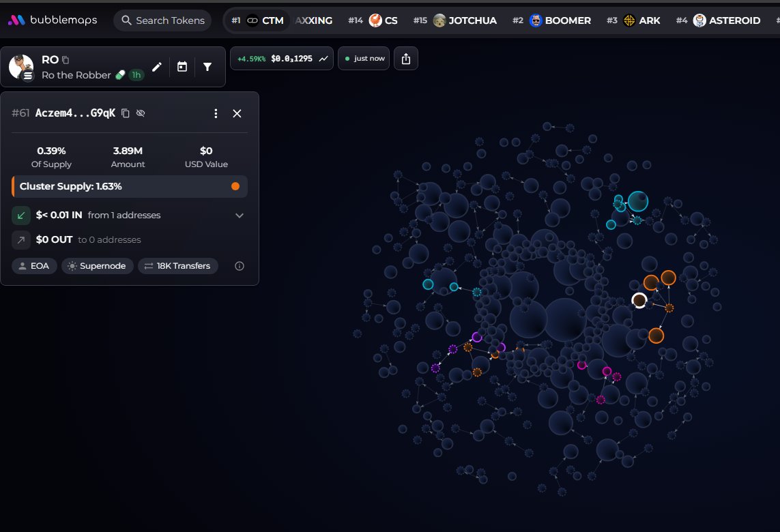Image resolution: width=780 pixels, height=532 pixels.
Task: Click the RO token avatar
Action: tap(21, 67)
